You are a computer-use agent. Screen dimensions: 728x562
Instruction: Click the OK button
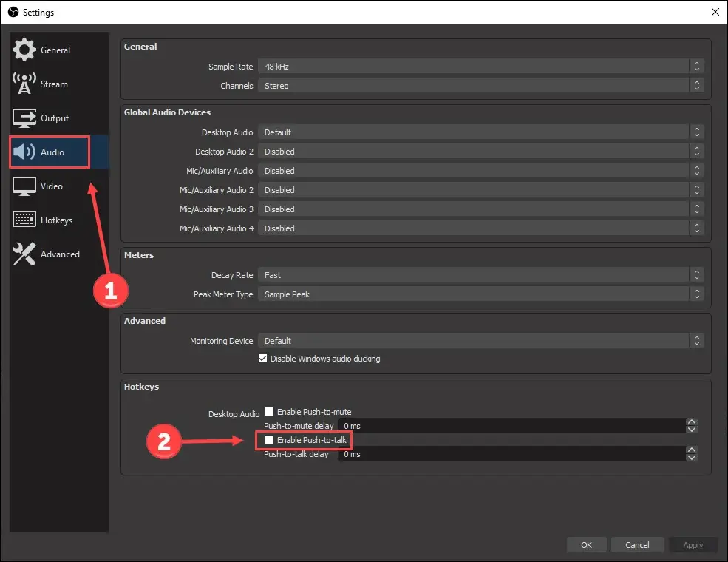pos(586,544)
